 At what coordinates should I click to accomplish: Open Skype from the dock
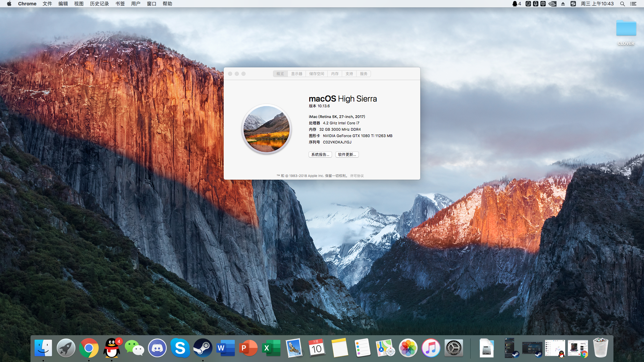click(180, 348)
